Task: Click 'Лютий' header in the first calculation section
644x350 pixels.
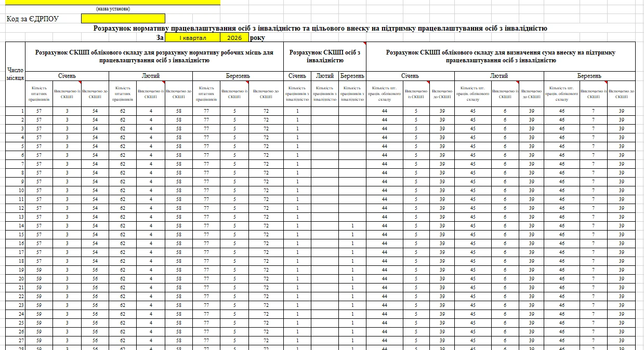Action: click(x=151, y=76)
